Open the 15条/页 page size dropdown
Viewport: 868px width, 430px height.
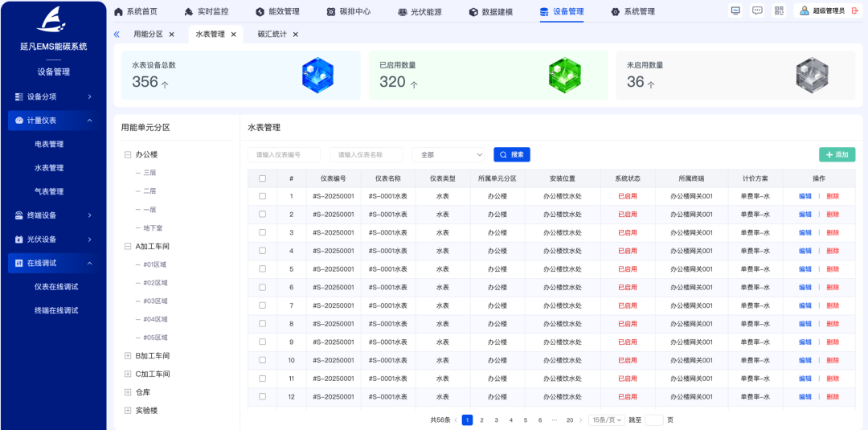click(x=606, y=420)
